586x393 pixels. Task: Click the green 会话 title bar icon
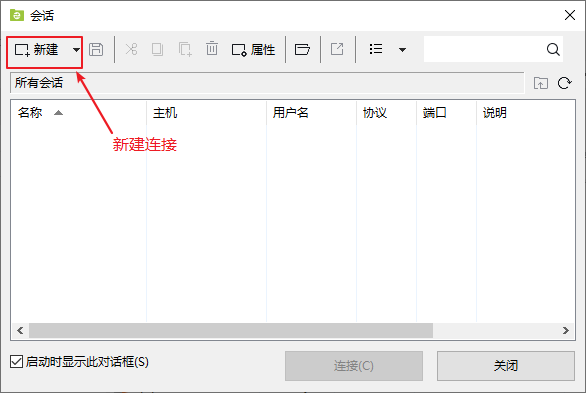coord(17,15)
